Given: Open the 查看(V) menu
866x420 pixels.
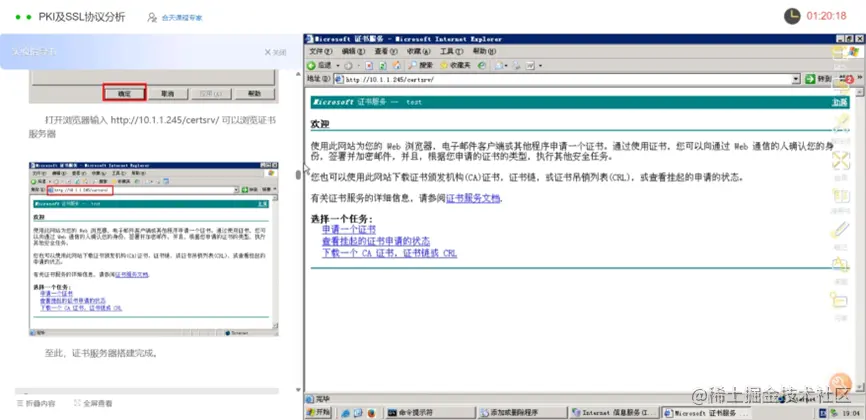Looking at the screenshot, I should click(x=386, y=51).
